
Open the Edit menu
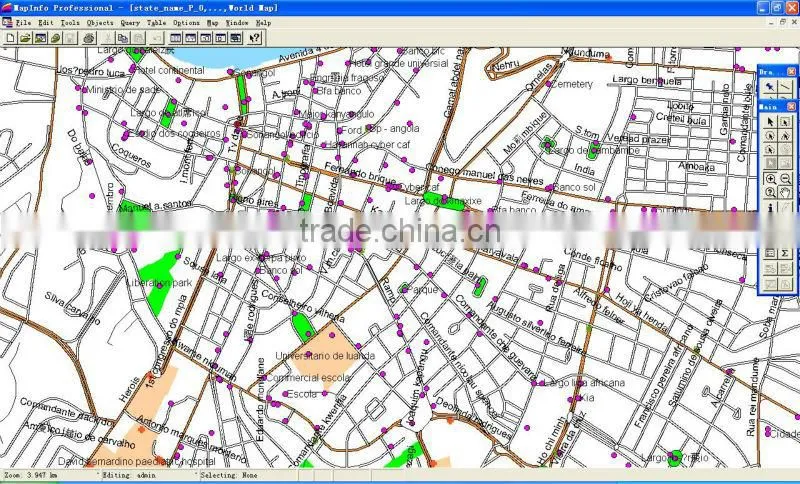click(46, 23)
